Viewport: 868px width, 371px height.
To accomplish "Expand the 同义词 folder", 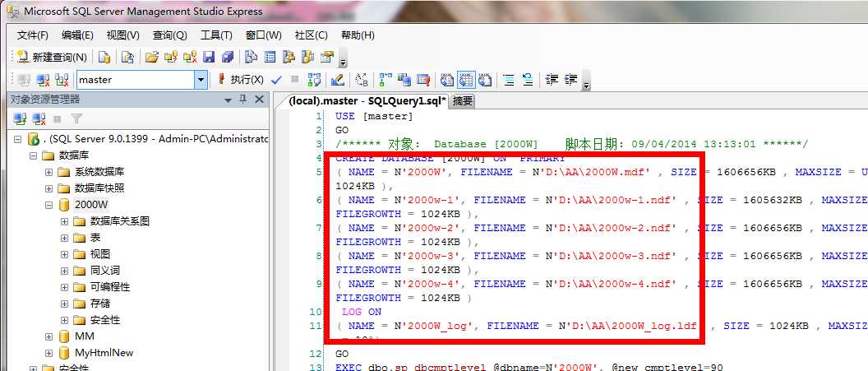I will [64, 271].
